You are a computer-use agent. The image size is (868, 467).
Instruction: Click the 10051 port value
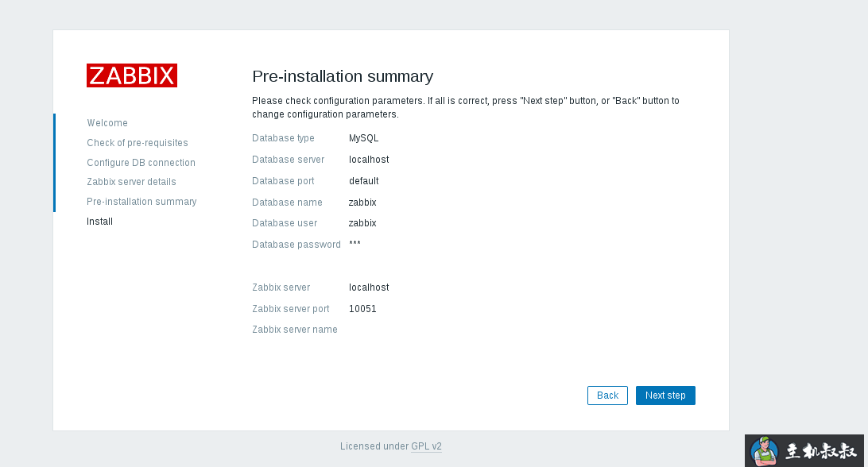click(x=362, y=309)
